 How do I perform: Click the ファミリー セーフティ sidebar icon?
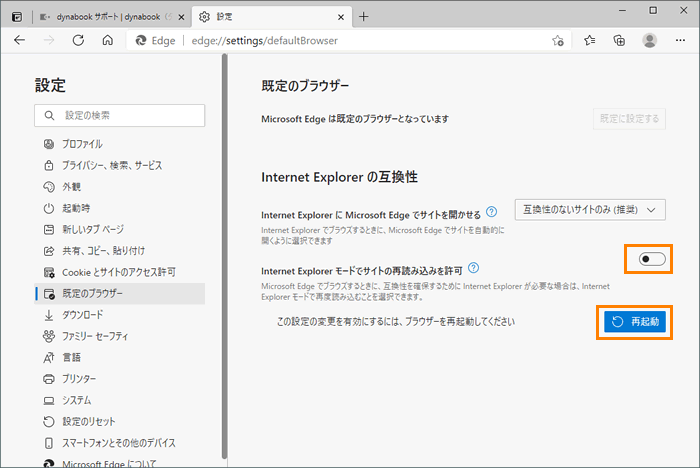point(49,336)
